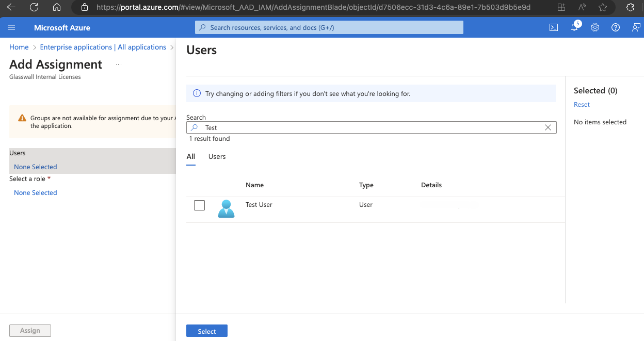Open the ellipsis menu beside Add Assignment
The width and height of the screenshot is (644, 341).
[118, 64]
